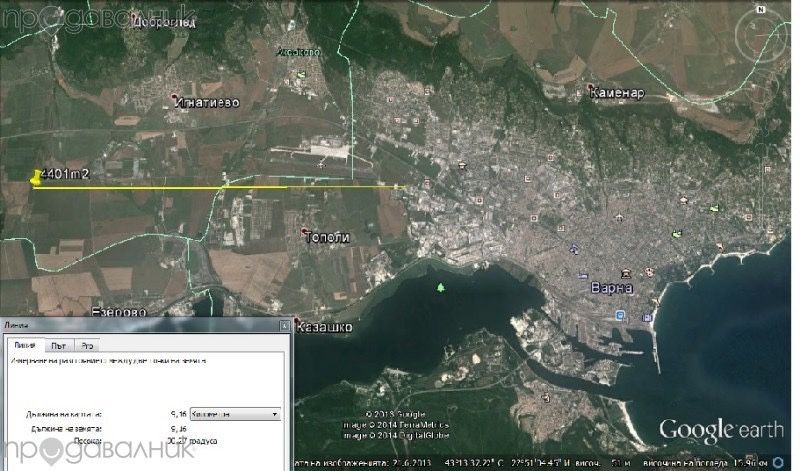Select the Линия tab in ruler dialog
The image size is (800, 471).
point(25,345)
